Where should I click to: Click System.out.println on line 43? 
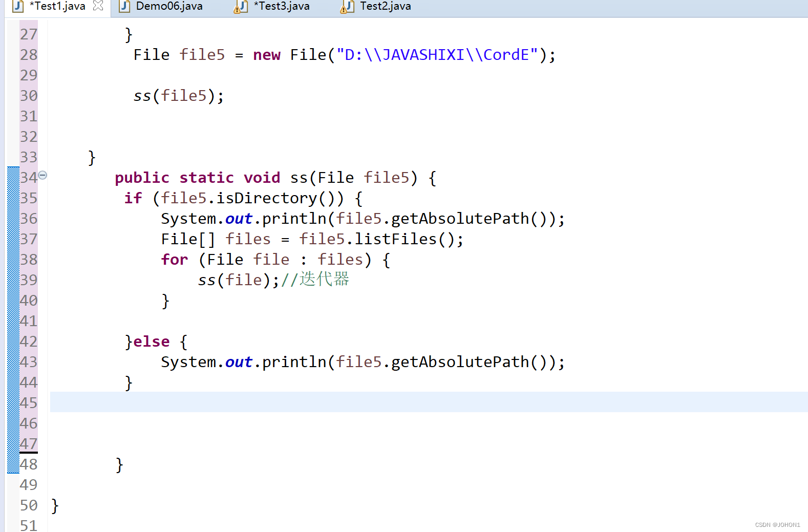point(244,362)
